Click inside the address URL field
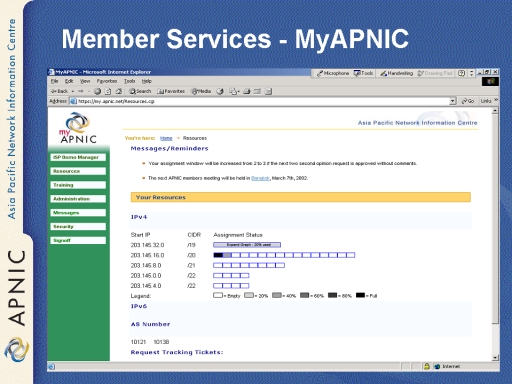The width and height of the screenshot is (512, 384). pos(263,101)
